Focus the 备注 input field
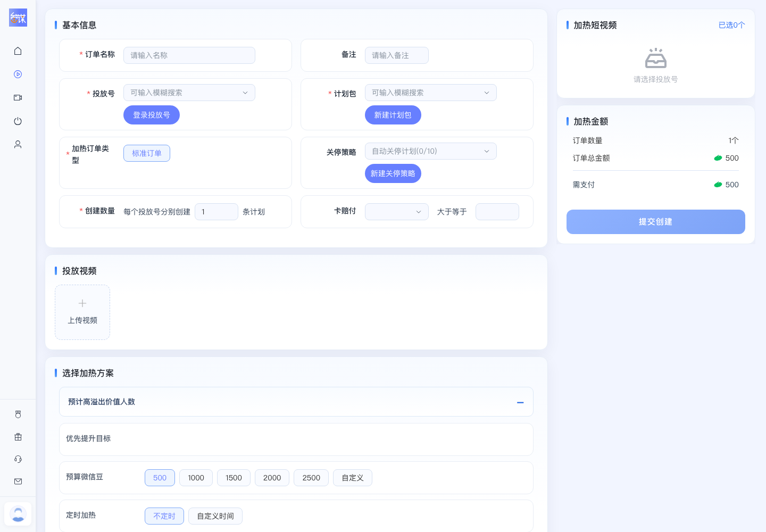766x532 pixels. click(397, 55)
